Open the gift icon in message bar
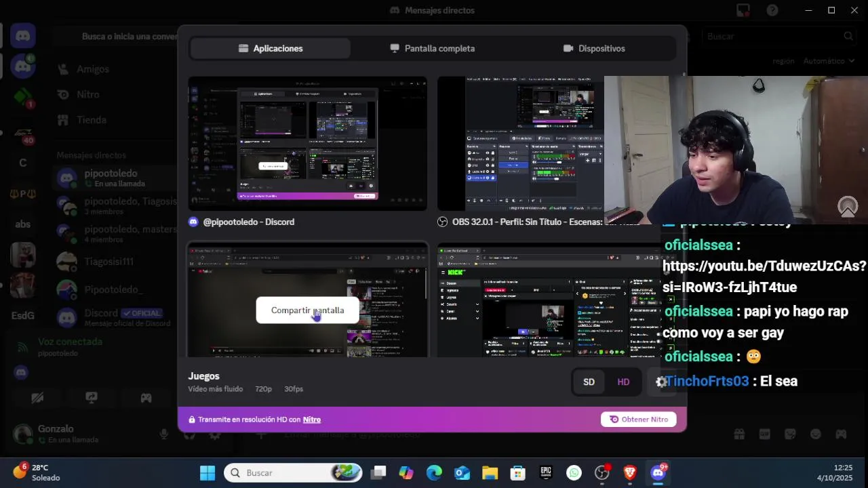This screenshot has width=868, height=488. pos(738,434)
